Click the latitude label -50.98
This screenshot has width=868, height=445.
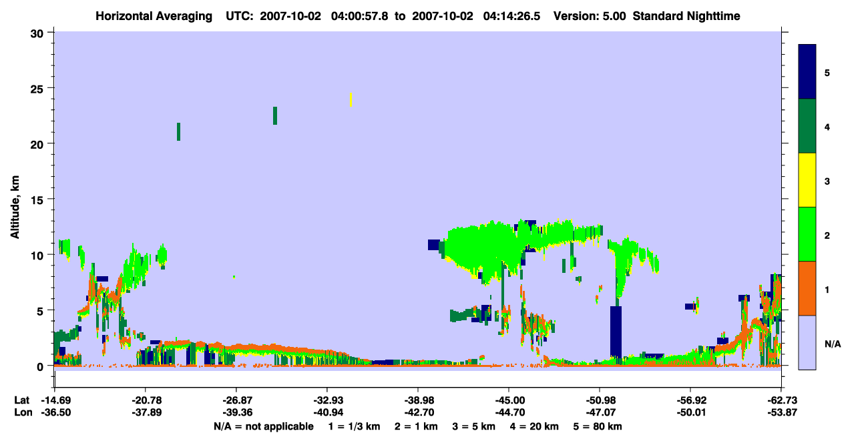pyautogui.click(x=599, y=400)
